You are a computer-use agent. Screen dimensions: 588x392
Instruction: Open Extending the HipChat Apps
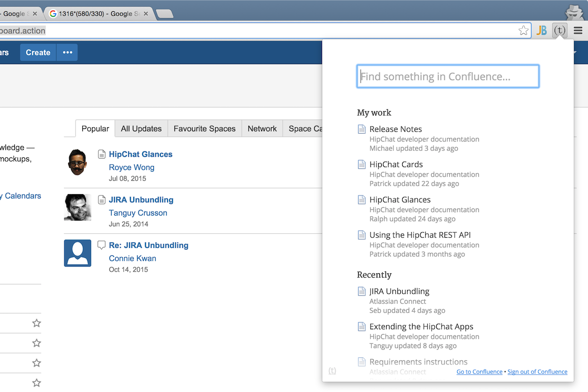(x=421, y=327)
